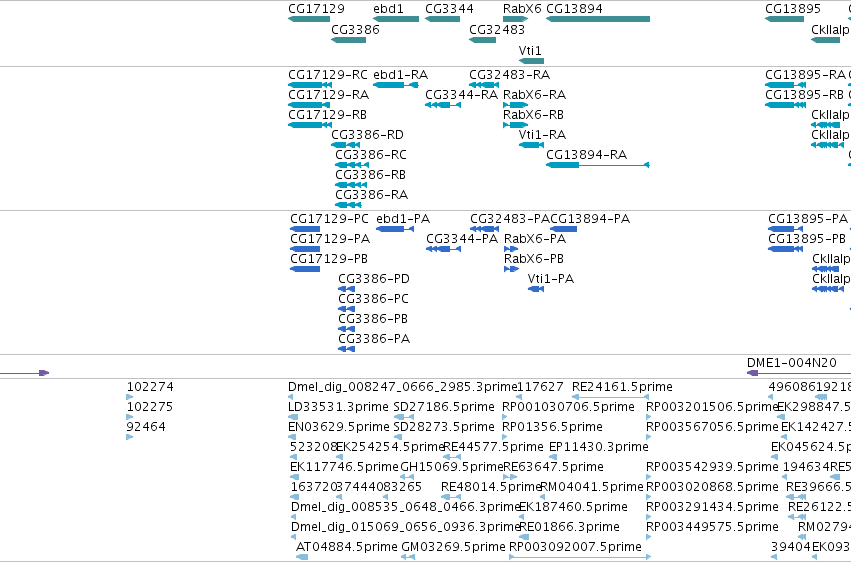The width and height of the screenshot is (851, 562).
Task: Select protein CG3386-PA
Action: 346,349
